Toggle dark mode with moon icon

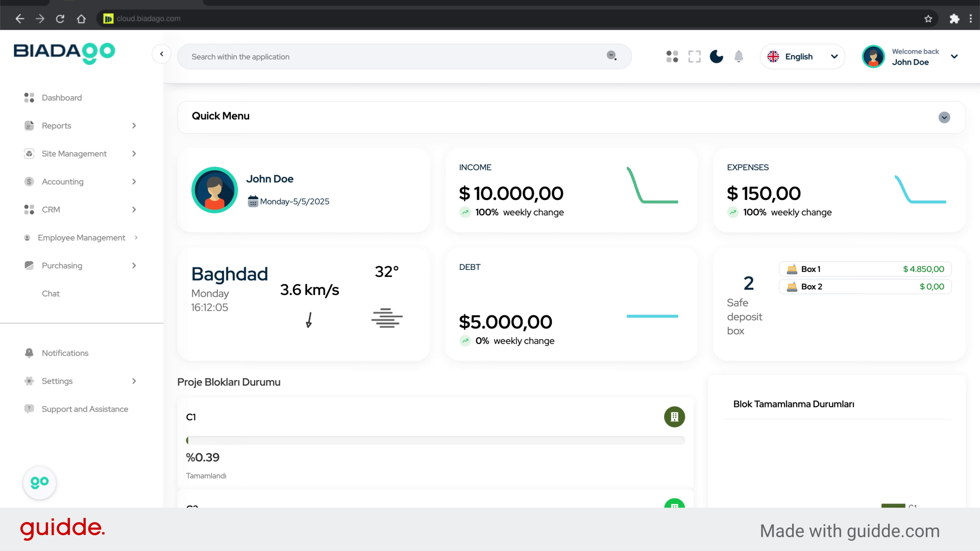(x=716, y=57)
